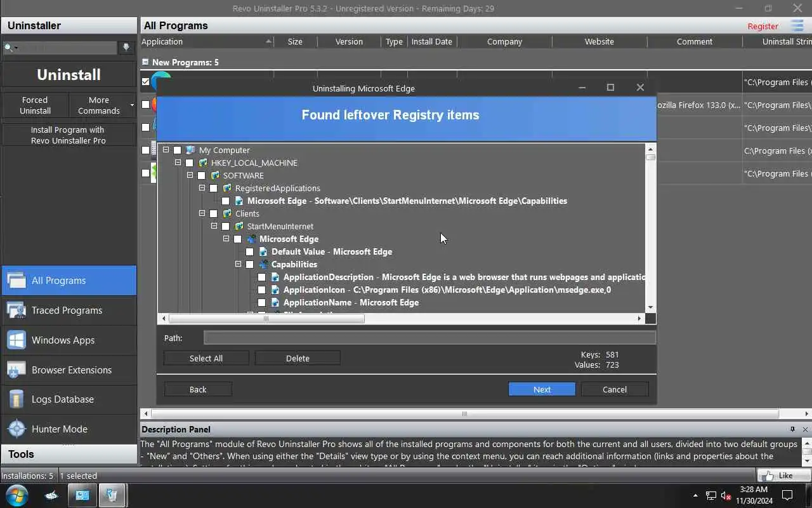Check the HKEY_LOCAL_MACHINE checkbox
The image size is (812, 508).
click(190, 163)
